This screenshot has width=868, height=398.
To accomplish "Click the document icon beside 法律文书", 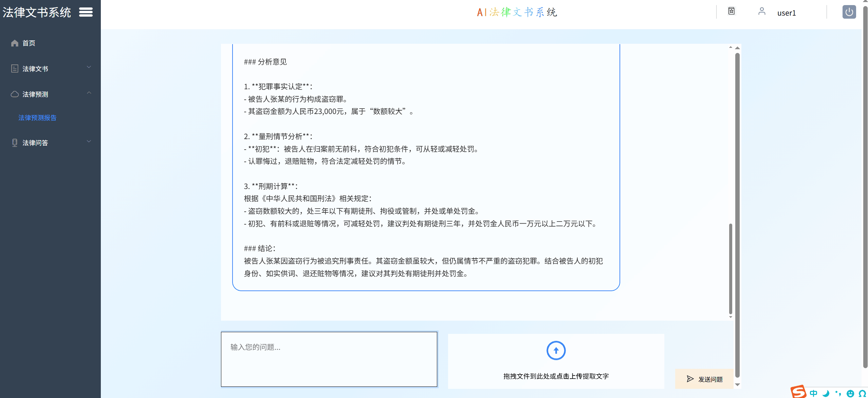I will [x=15, y=69].
